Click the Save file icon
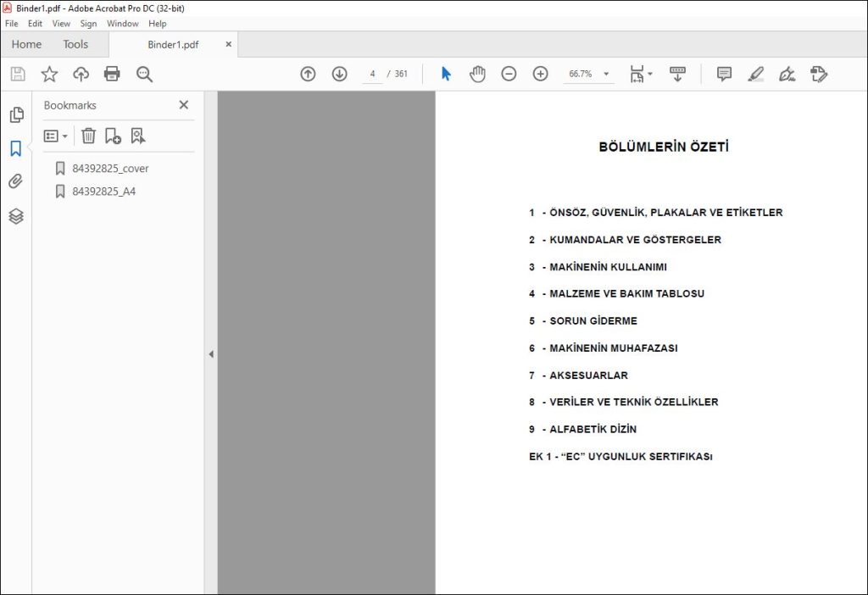Screen dimensions: 868x595 click(x=18, y=74)
